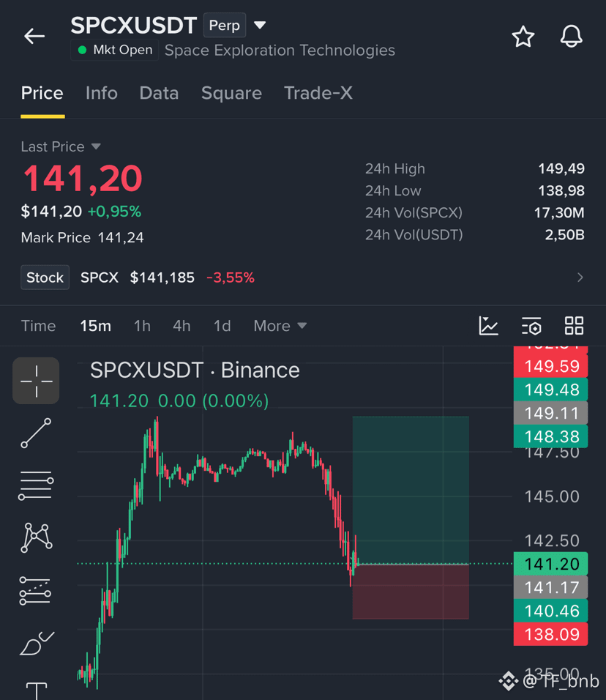Click the 149.59 red price label
This screenshot has width=606, height=700.
pyautogui.click(x=550, y=366)
